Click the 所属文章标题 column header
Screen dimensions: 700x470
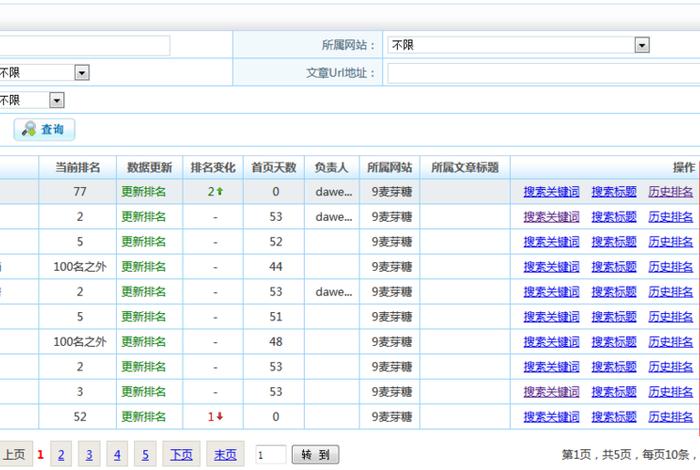pyautogui.click(x=465, y=167)
